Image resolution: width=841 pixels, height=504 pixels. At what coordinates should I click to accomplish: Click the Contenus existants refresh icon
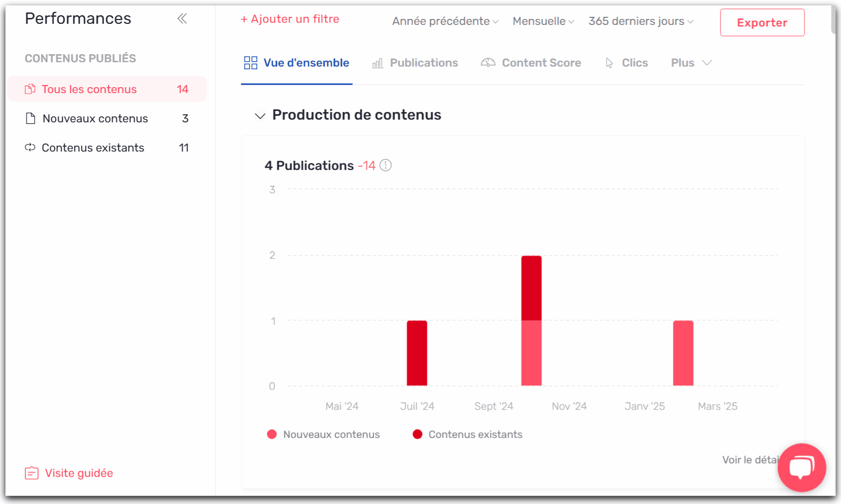click(30, 148)
